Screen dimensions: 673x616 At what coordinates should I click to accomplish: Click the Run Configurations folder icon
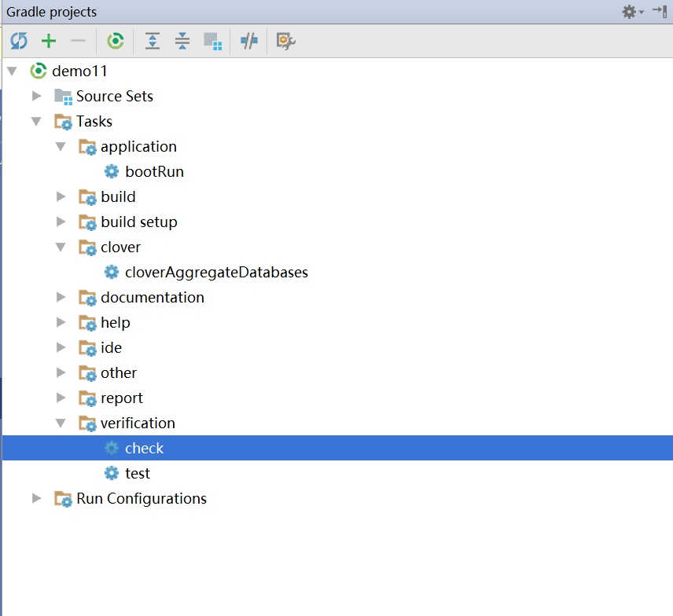(x=63, y=499)
